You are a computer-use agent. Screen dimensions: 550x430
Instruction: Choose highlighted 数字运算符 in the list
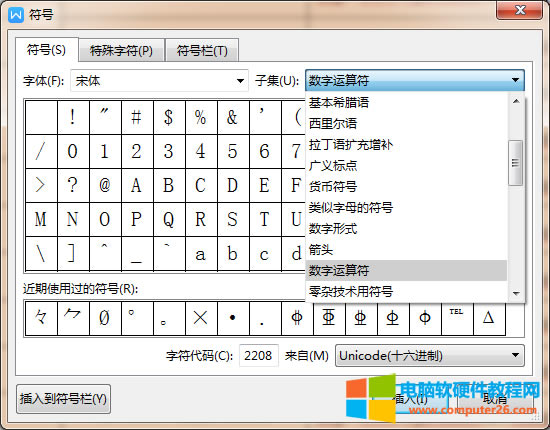coord(406,270)
